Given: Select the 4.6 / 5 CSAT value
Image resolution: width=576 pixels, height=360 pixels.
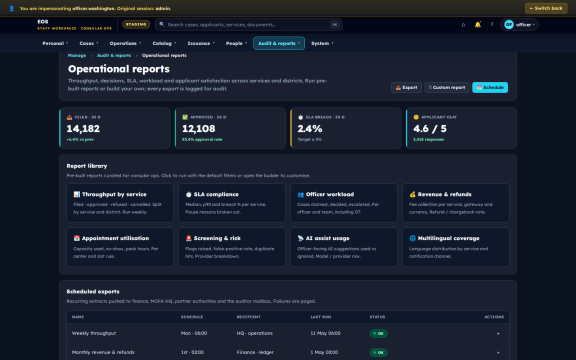Looking at the screenshot, I should [430, 129].
